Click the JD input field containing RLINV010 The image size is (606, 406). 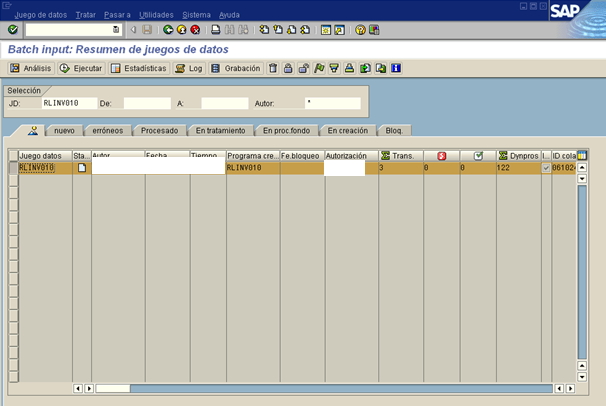click(x=68, y=102)
